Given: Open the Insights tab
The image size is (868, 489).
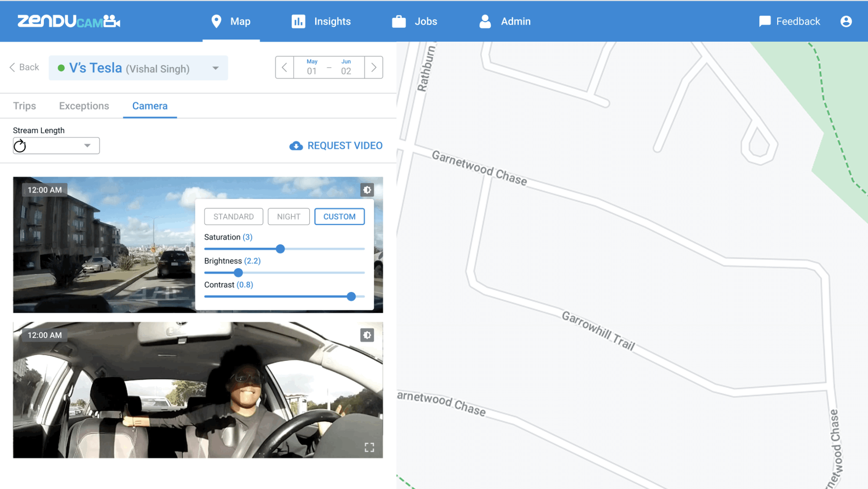Looking at the screenshot, I should point(321,21).
